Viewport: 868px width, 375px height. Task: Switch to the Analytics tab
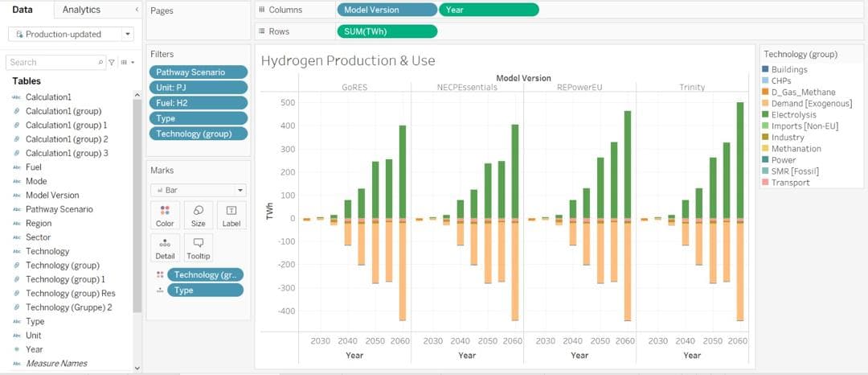(81, 10)
